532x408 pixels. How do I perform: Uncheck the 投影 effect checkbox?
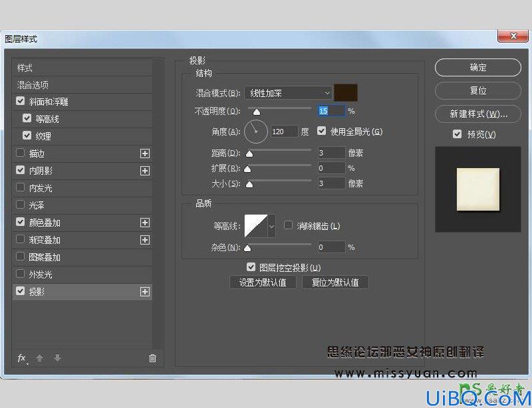pos(21,291)
